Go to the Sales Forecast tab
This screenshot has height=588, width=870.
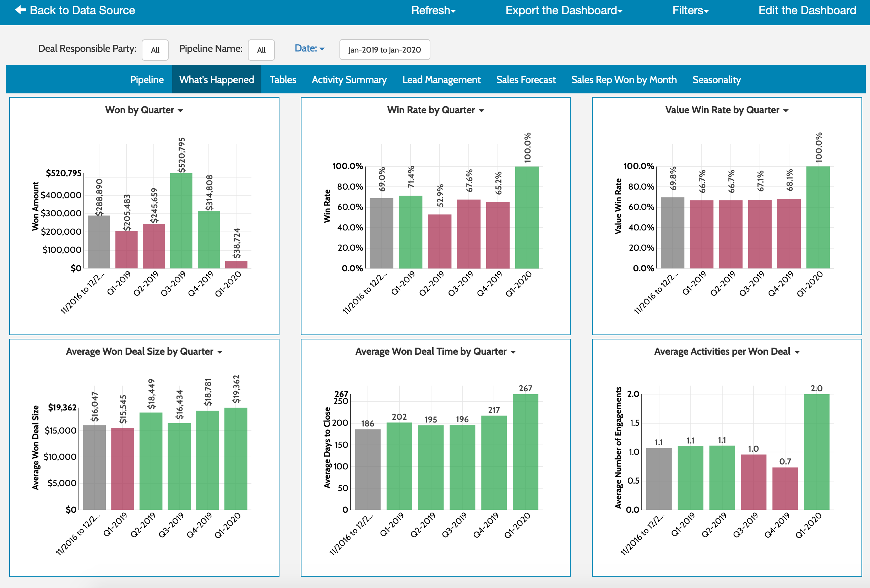pos(526,79)
